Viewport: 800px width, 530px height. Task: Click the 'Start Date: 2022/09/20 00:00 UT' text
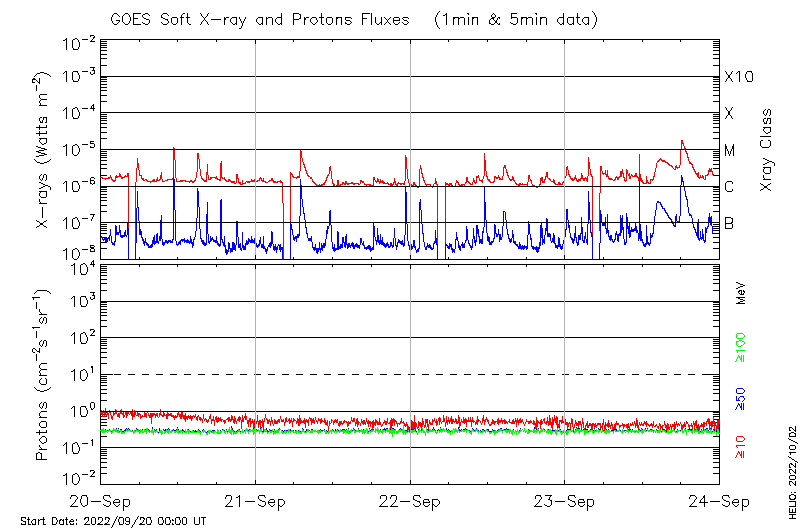click(x=113, y=521)
